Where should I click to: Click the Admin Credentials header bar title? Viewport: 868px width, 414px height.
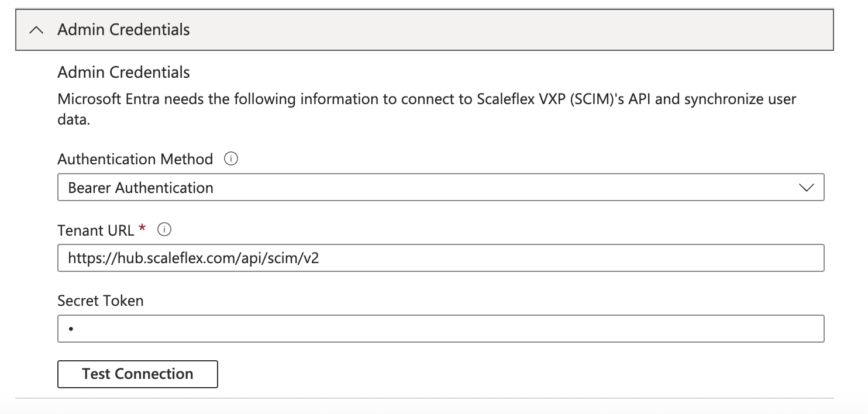coord(123,30)
